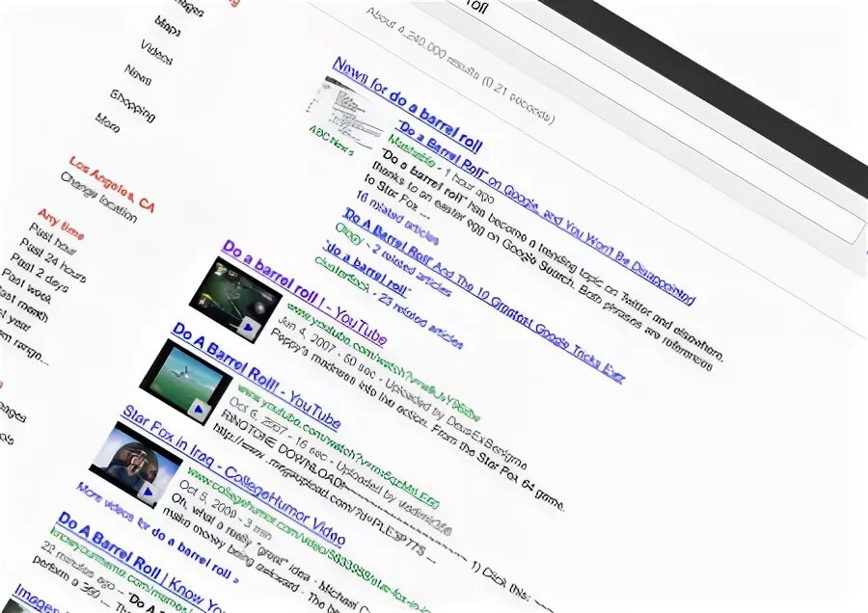This screenshot has width=868, height=613.
Task: Switch to Videos search results
Action: (156, 52)
